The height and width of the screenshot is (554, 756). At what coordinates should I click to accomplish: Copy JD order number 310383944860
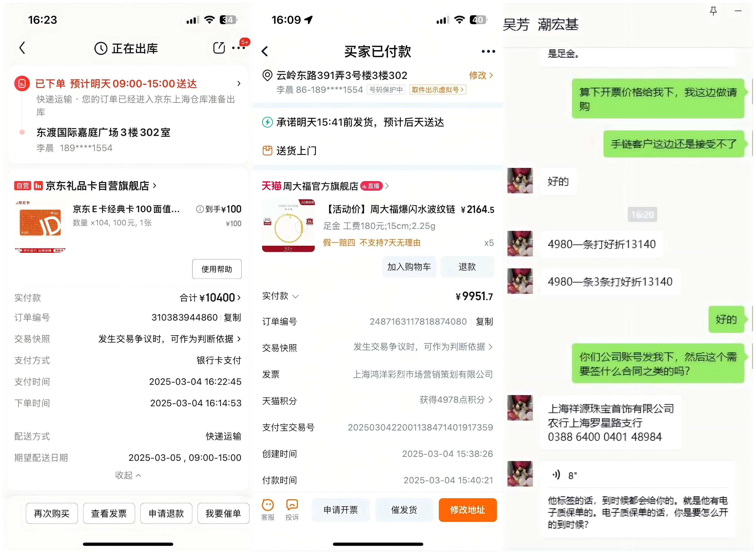(x=232, y=318)
